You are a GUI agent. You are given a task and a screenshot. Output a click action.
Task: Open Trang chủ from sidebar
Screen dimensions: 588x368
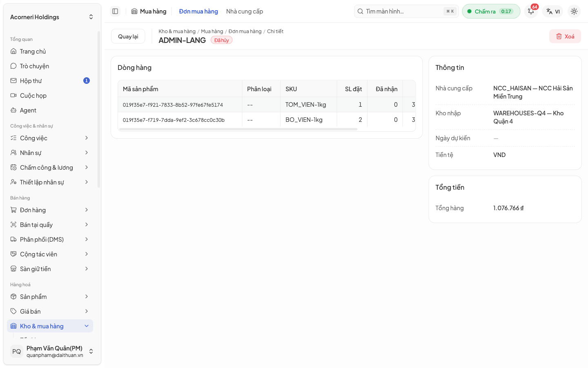point(50,52)
